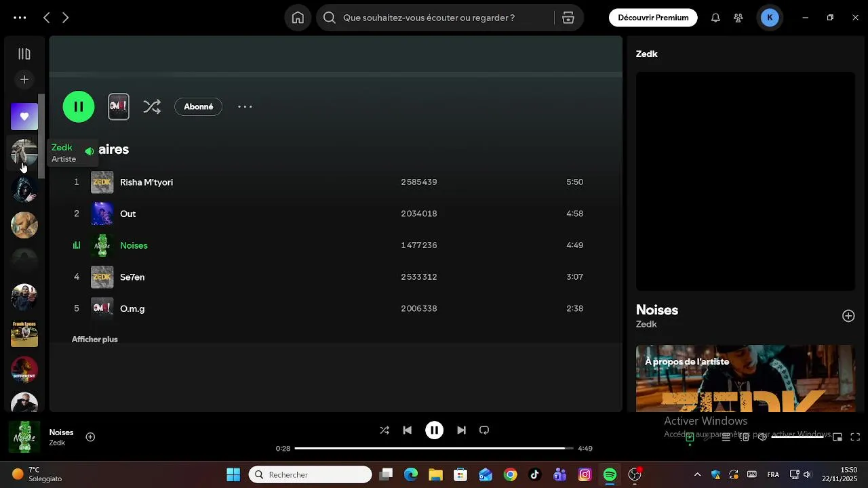Add current song to Liked Songs in player bar
This screenshot has height=488, width=868.
[90, 437]
